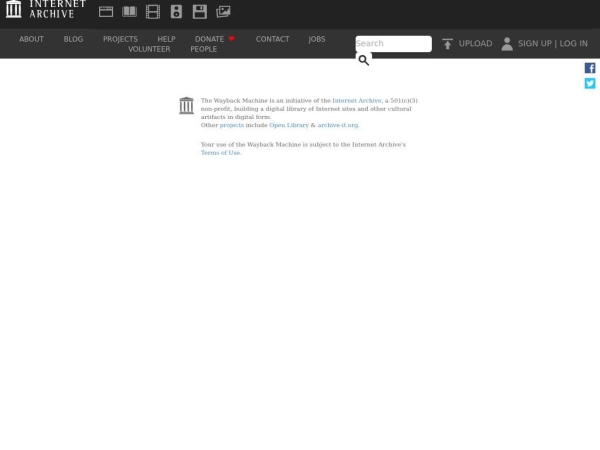The width and height of the screenshot is (600, 450).
Task: Open the PEOPLE menu item
Action: 204,49
